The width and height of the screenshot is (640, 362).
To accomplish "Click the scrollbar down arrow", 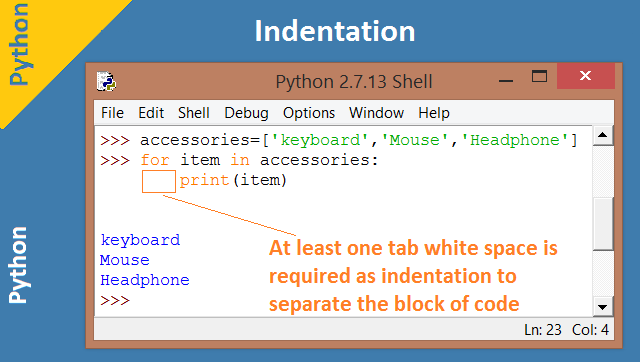I will 603,307.
